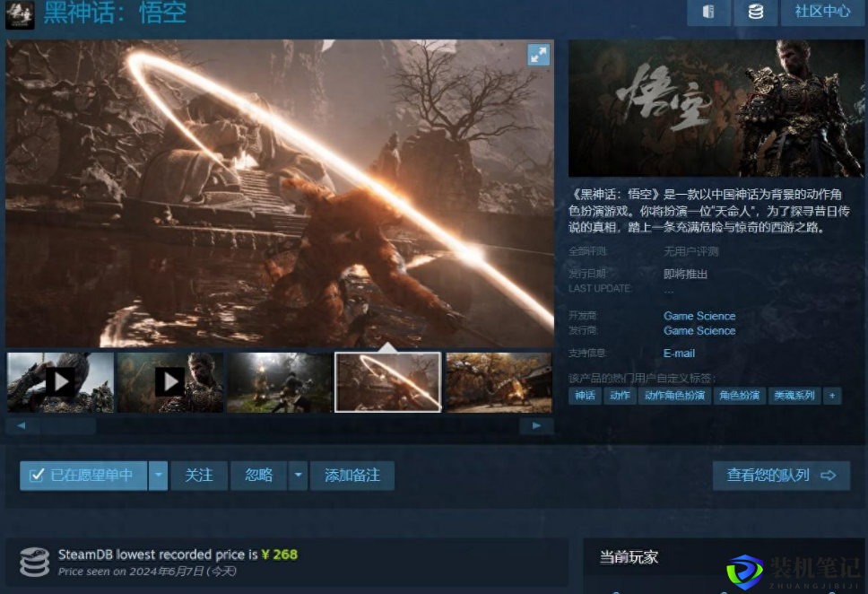Click the E-mail support link

pos(679,354)
